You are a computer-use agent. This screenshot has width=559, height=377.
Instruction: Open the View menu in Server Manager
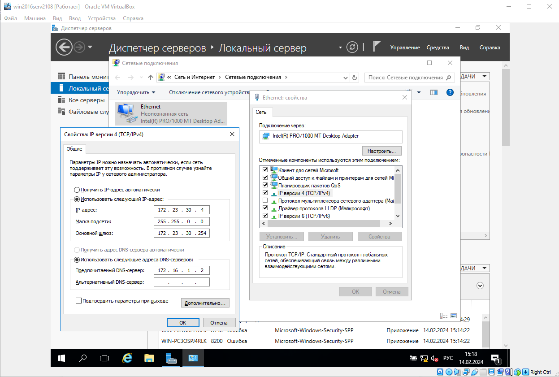(x=464, y=47)
